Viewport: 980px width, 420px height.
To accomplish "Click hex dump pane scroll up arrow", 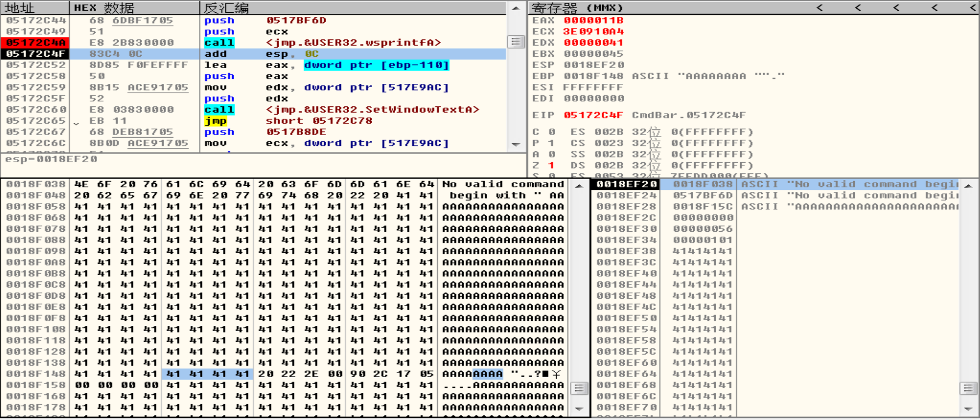I will (579, 186).
